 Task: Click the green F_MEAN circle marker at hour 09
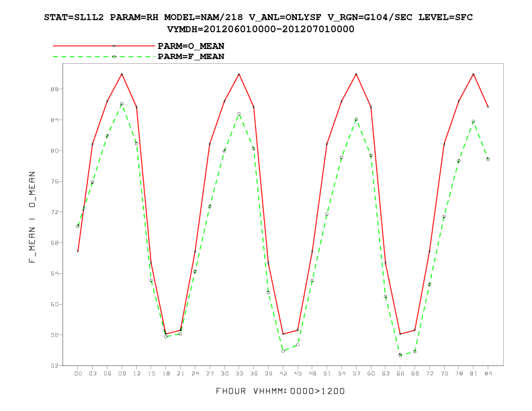122,104
